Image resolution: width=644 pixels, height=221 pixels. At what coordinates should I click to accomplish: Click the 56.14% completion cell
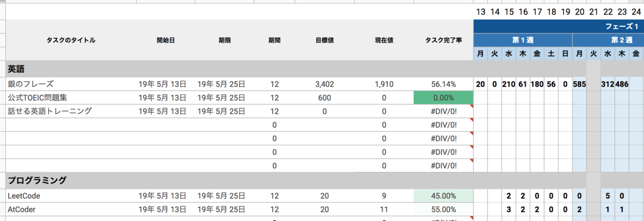443,84
